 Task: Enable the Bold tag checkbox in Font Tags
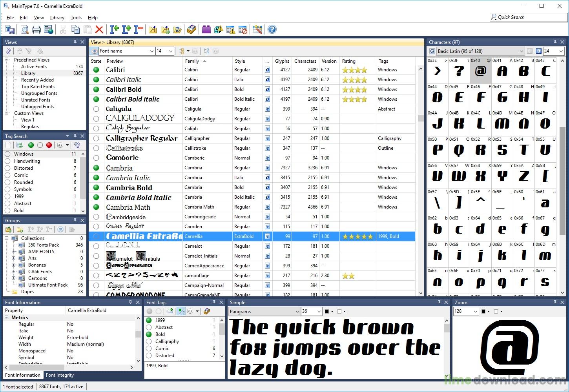[x=149, y=334]
